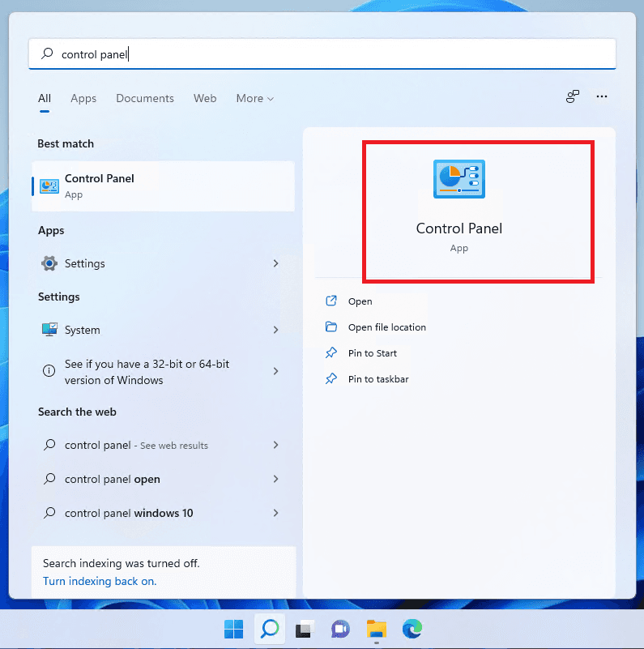The width and height of the screenshot is (644, 649).
Task: Switch to the Documents filter tab
Action: pos(145,99)
